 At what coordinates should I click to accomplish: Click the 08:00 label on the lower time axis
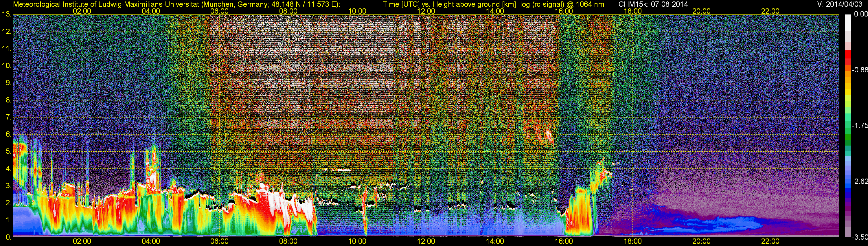coord(288,242)
